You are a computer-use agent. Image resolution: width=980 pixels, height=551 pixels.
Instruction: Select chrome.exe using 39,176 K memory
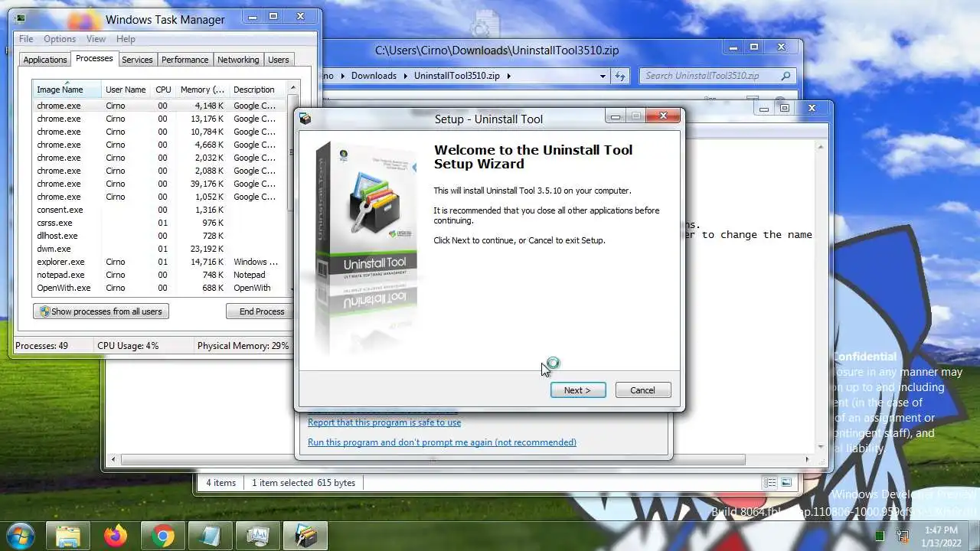click(159, 184)
